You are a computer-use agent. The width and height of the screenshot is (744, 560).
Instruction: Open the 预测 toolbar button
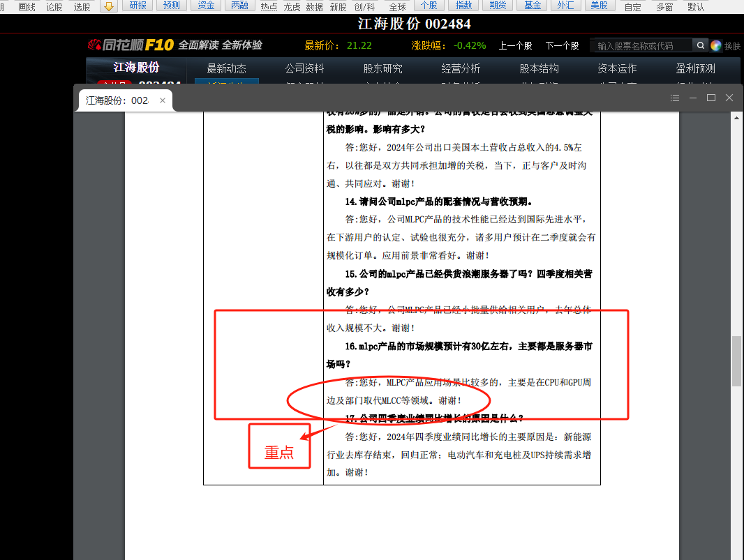point(171,5)
